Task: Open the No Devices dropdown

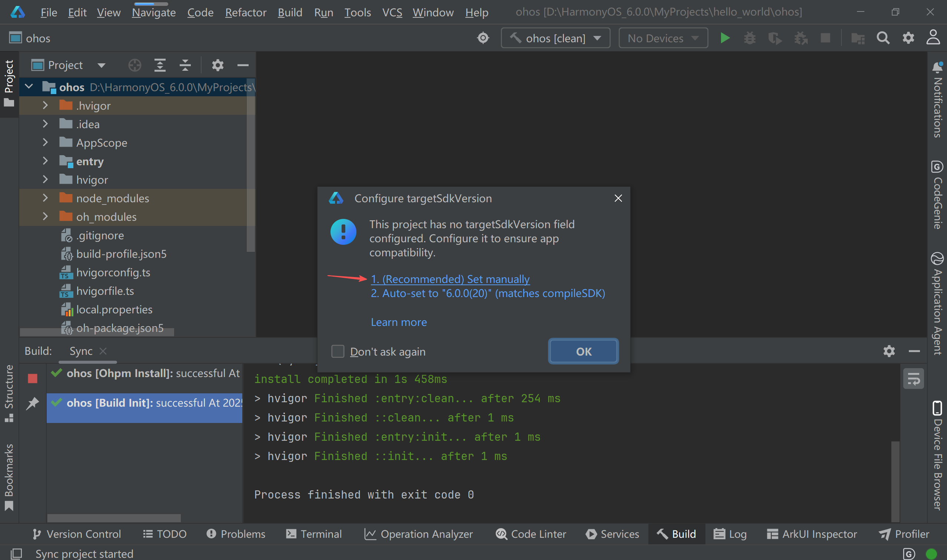Action: tap(663, 38)
